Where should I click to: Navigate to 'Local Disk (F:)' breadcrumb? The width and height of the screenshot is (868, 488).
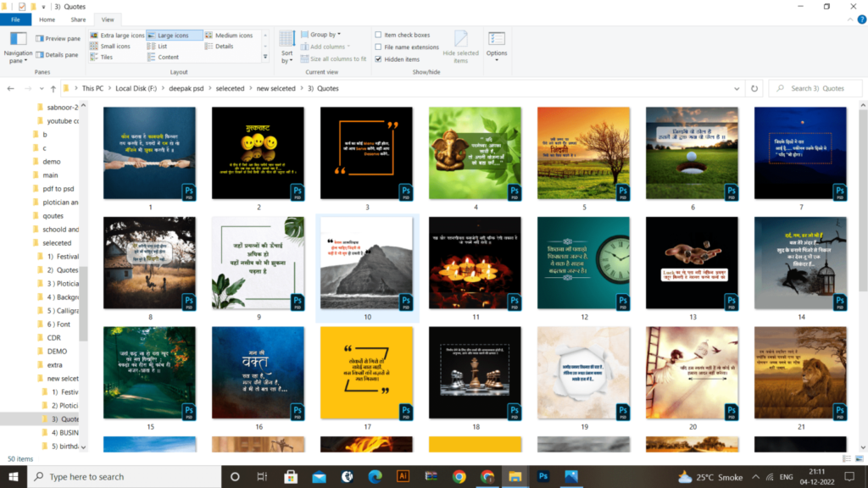tap(136, 88)
